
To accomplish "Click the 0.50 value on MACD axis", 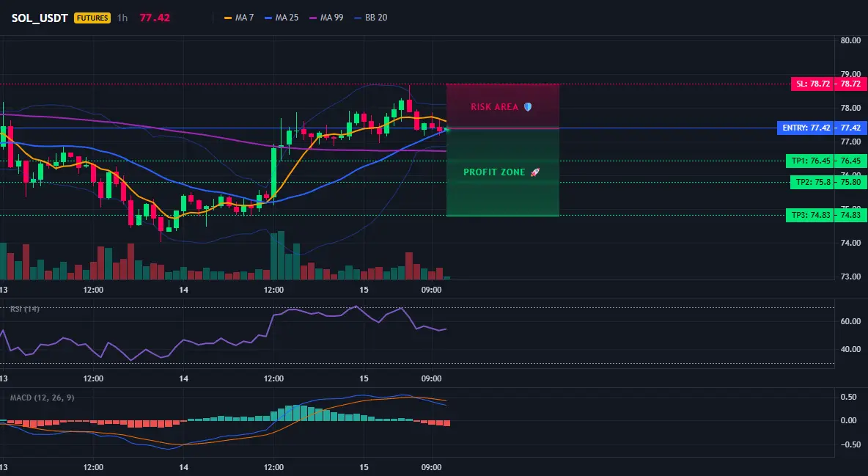I will [x=849, y=397].
